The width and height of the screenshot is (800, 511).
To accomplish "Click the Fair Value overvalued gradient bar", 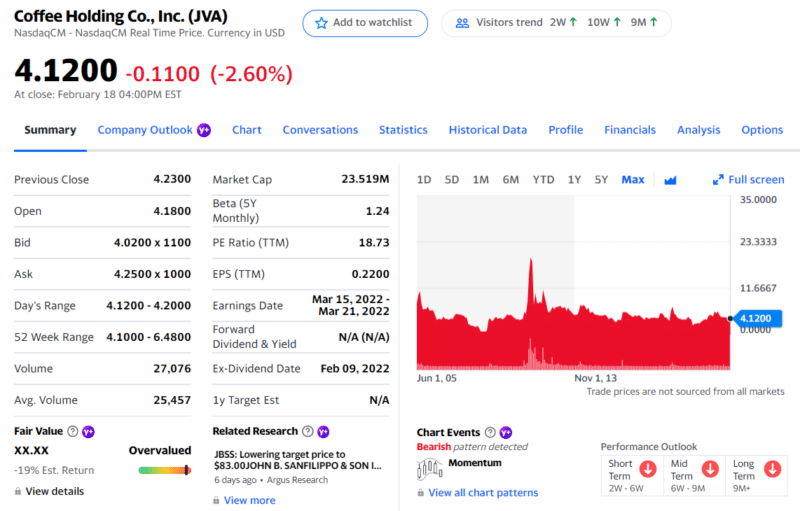I will [x=165, y=470].
